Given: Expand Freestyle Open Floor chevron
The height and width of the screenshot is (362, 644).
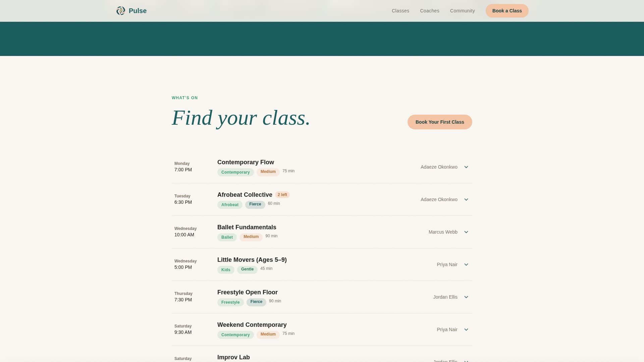Looking at the screenshot, I should pyautogui.click(x=466, y=297).
